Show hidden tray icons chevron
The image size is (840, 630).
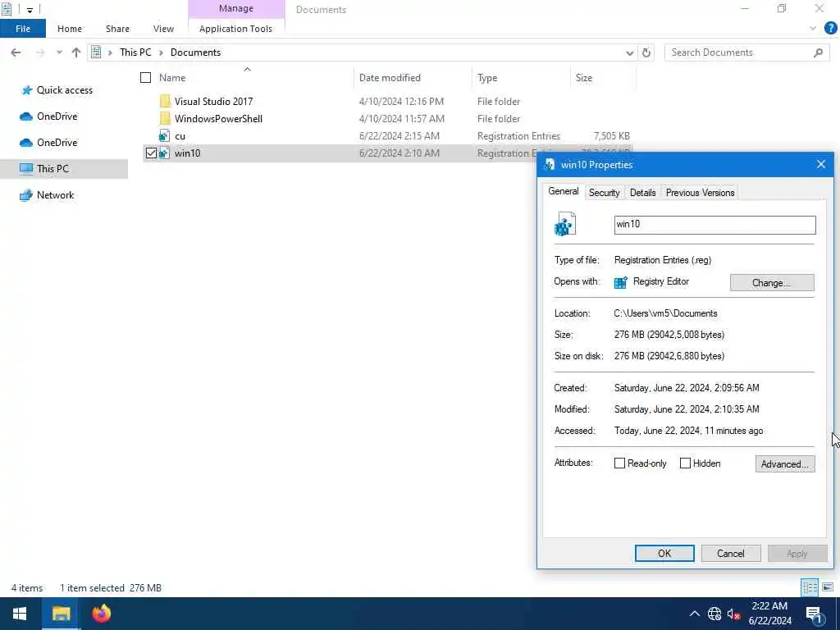pos(694,614)
